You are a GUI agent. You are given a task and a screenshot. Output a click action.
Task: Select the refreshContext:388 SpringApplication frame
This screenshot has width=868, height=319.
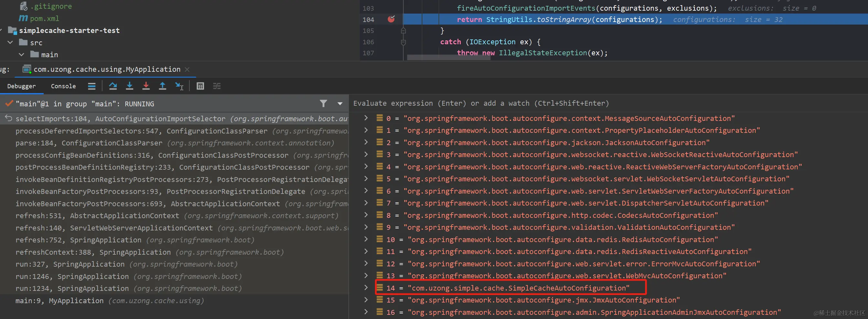point(174,252)
